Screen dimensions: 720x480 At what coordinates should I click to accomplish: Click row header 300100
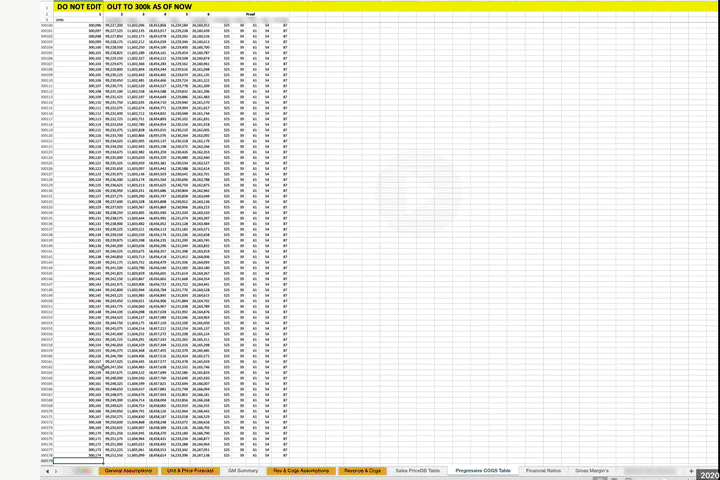coord(47,24)
